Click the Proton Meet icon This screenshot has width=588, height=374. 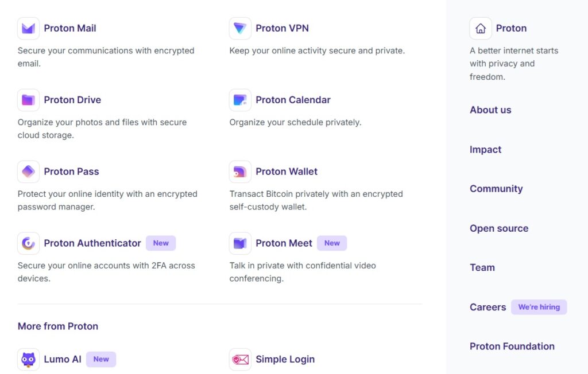(x=240, y=243)
